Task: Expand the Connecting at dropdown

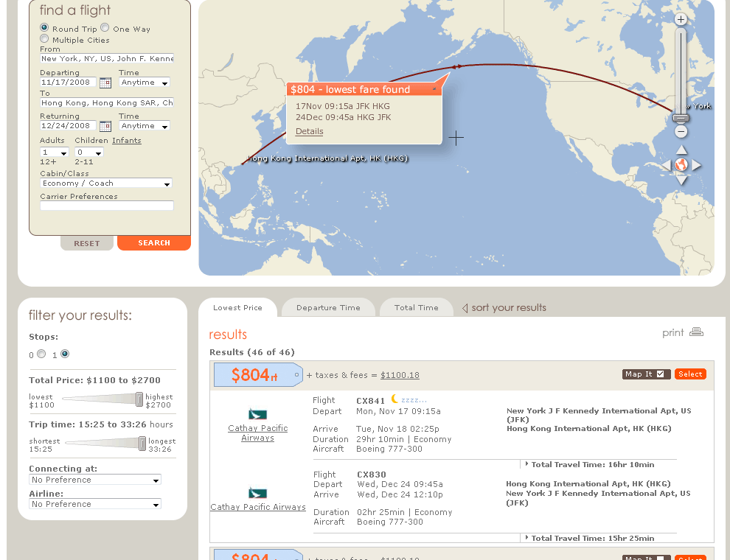Action: click(95, 480)
